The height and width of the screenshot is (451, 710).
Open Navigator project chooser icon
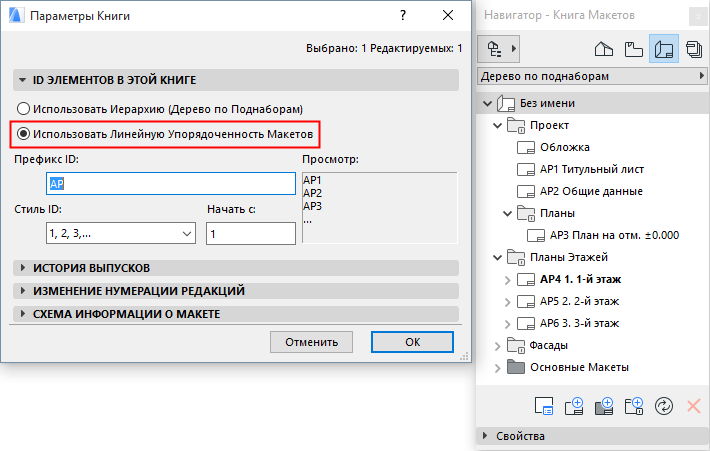[x=499, y=49]
